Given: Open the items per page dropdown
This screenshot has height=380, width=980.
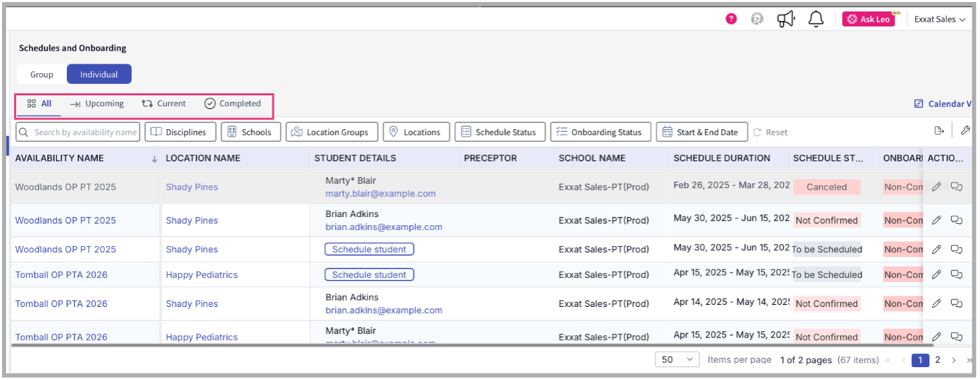Looking at the screenshot, I should (x=677, y=360).
